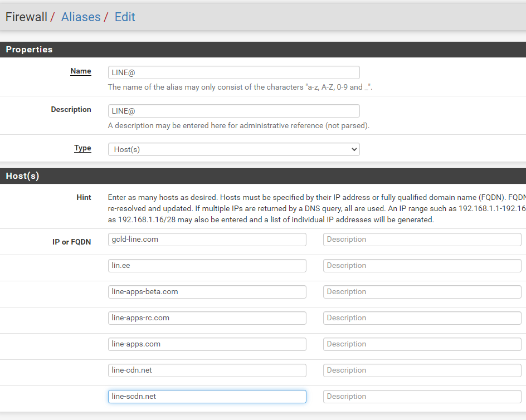
Task: Select the line-apps-rc.com host field
Action: (x=207, y=318)
